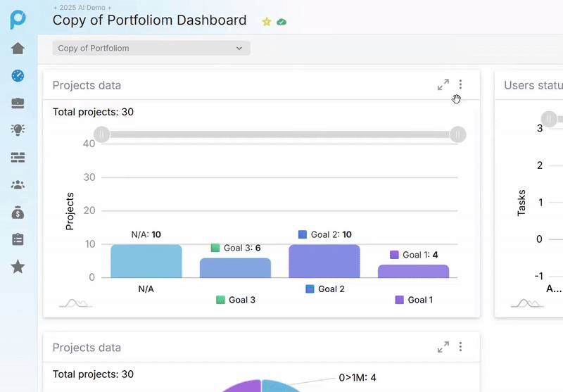The image size is (563, 392).
Task: Open the briefcase portfolio sidebar icon
Action: tap(18, 103)
